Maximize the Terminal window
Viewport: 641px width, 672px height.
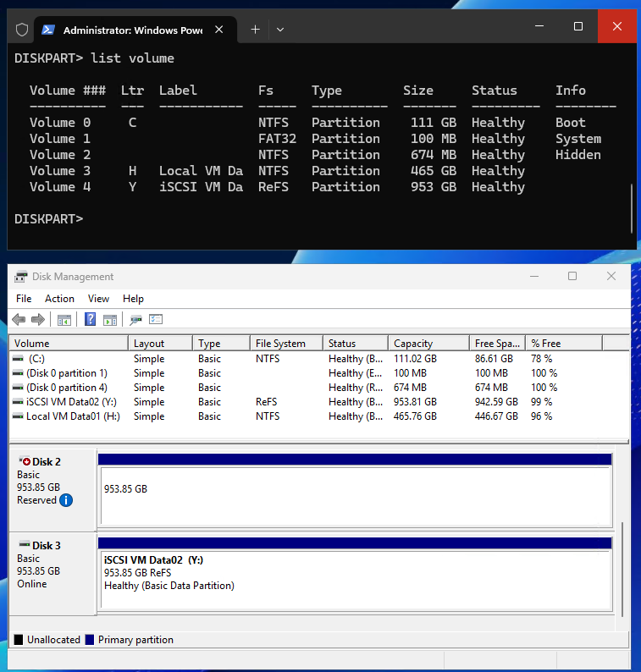[578, 26]
